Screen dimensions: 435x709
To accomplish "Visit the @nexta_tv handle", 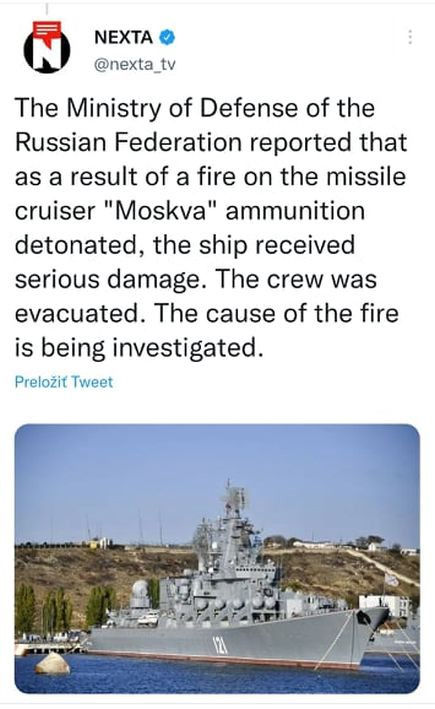I will pos(134,65).
